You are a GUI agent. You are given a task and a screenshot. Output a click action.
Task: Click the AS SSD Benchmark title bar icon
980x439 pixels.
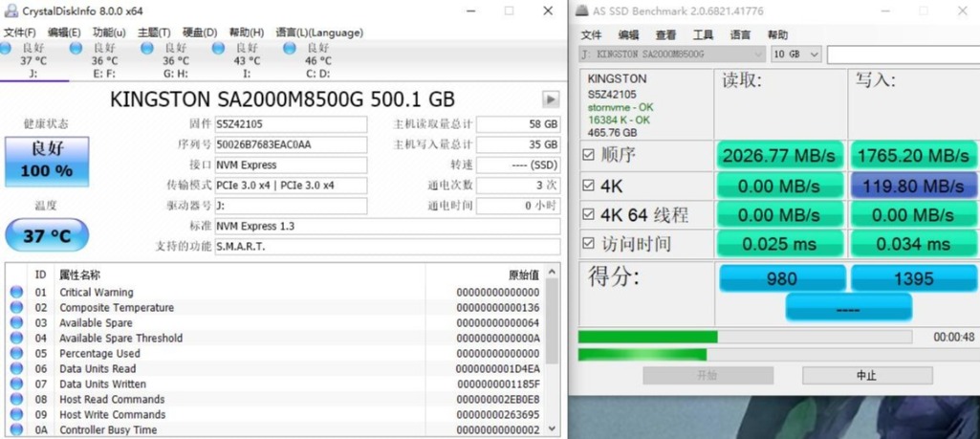(582, 11)
